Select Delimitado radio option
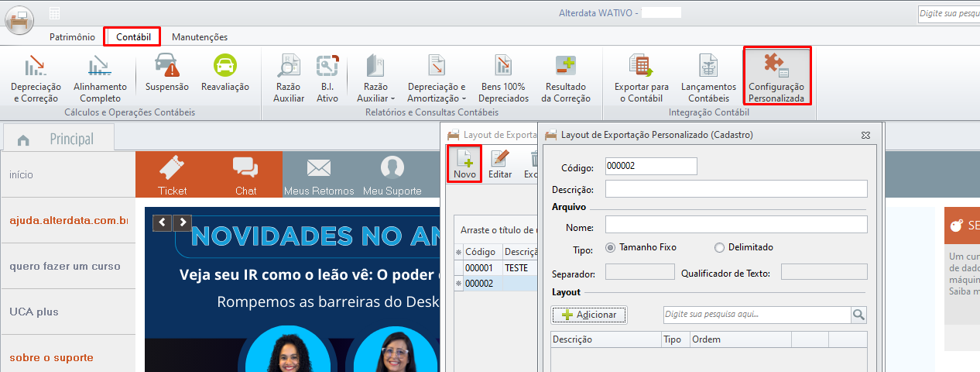980x372 pixels. click(x=719, y=247)
